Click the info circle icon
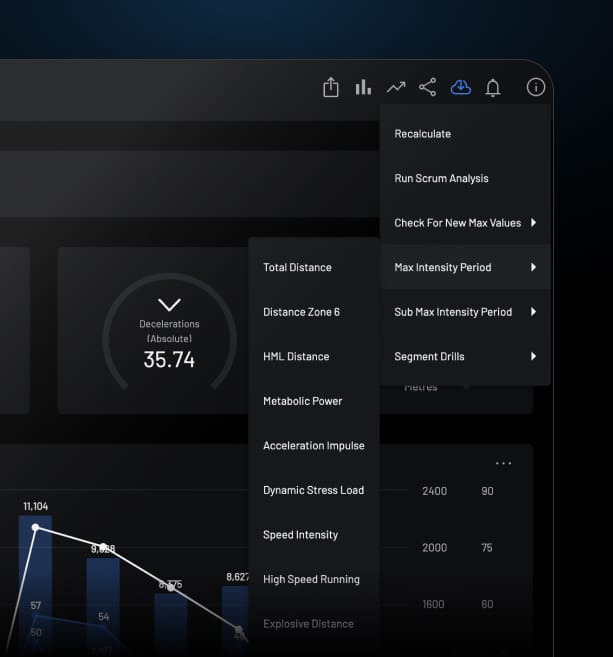 (x=535, y=87)
